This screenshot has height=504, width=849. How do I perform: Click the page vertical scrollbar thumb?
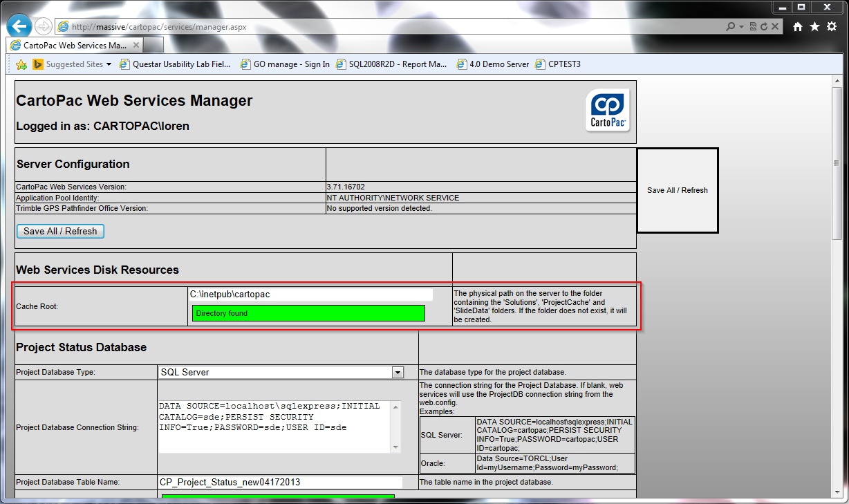[837, 163]
